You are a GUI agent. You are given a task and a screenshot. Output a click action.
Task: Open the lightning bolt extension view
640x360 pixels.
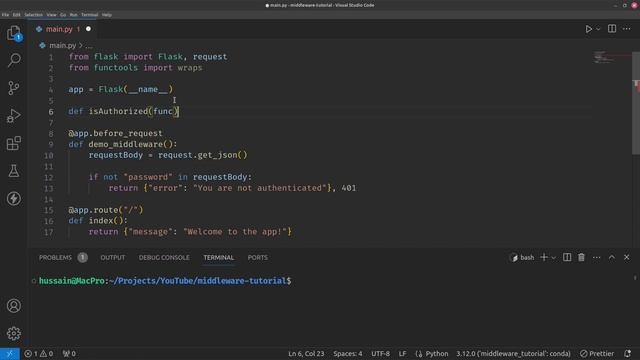pos(13,198)
